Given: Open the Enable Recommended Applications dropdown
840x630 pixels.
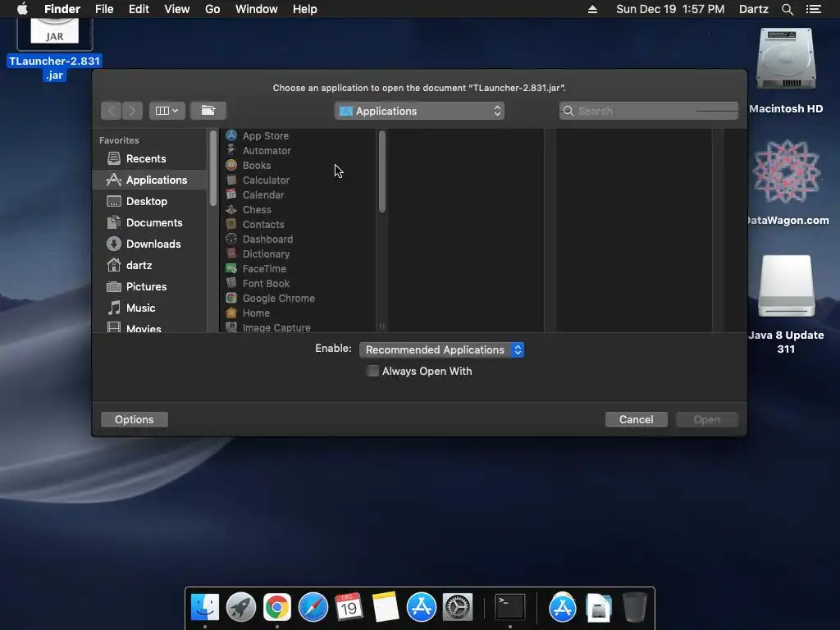Looking at the screenshot, I should coord(442,349).
